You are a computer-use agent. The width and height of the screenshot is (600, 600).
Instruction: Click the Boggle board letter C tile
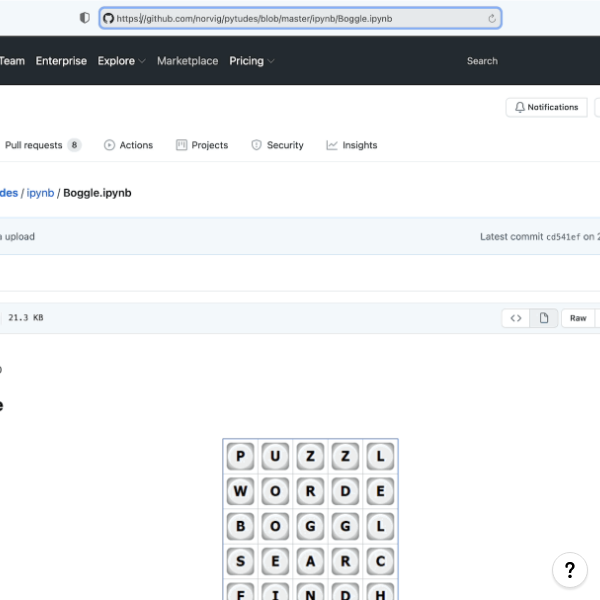point(380,561)
